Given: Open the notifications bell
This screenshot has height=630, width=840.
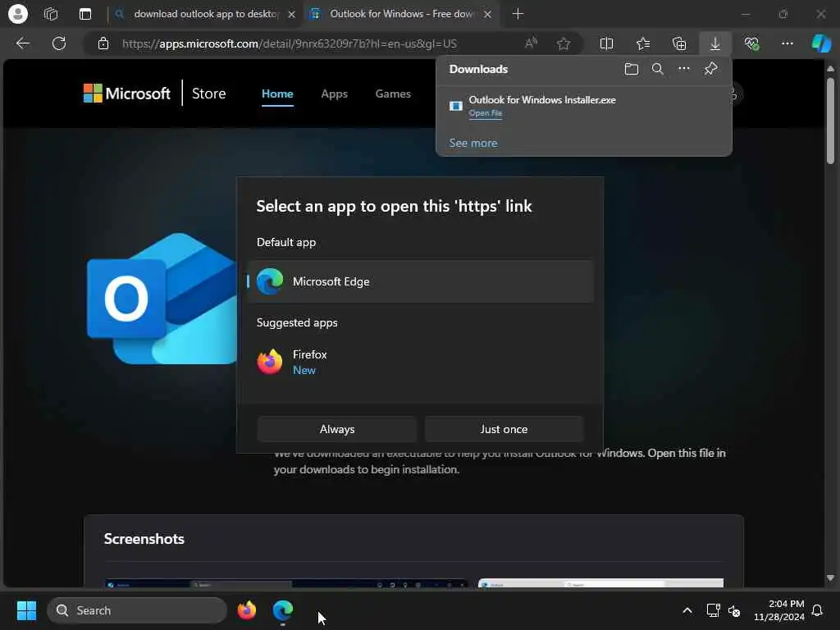Looking at the screenshot, I should tap(817, 610).
